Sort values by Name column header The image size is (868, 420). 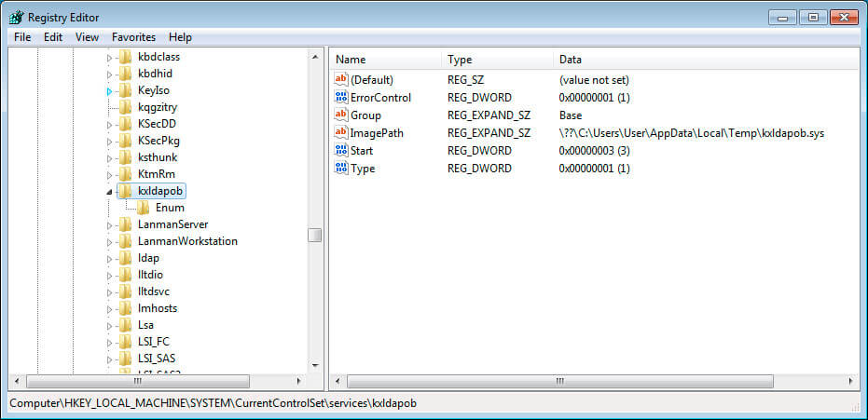point(385,60)
